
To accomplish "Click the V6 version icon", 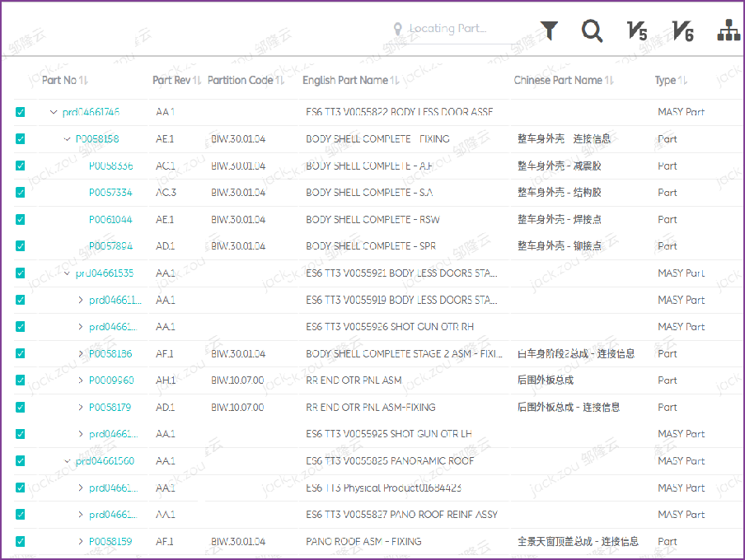I will pyautogui.click(x=682, y=31).
